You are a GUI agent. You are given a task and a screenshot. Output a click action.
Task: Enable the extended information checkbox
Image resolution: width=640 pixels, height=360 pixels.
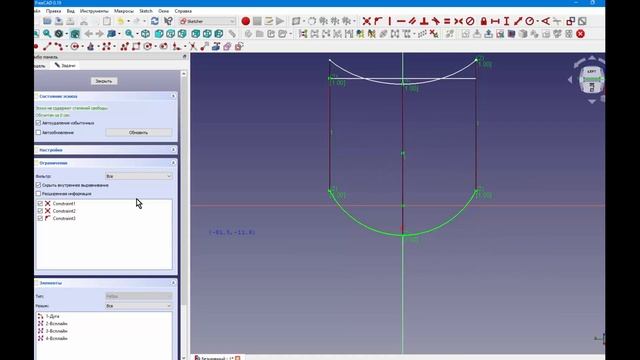(x=38, y=194)
